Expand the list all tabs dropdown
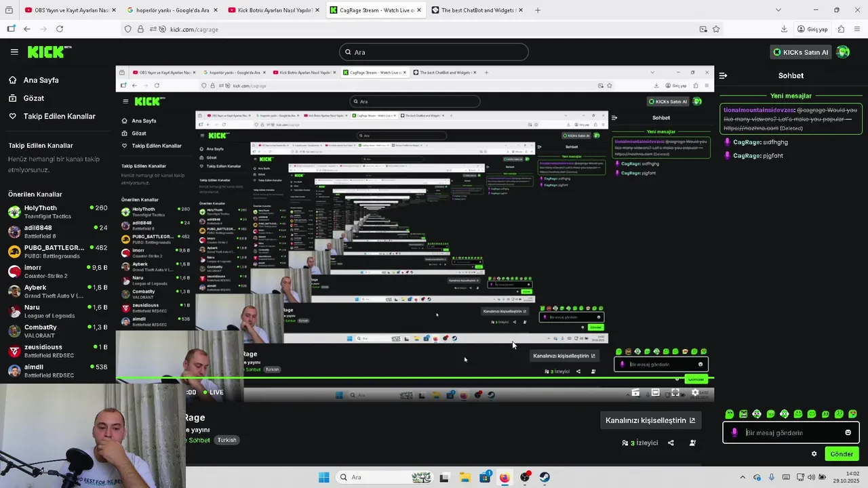This screenshot has width=868, height=488. [778, 10]
